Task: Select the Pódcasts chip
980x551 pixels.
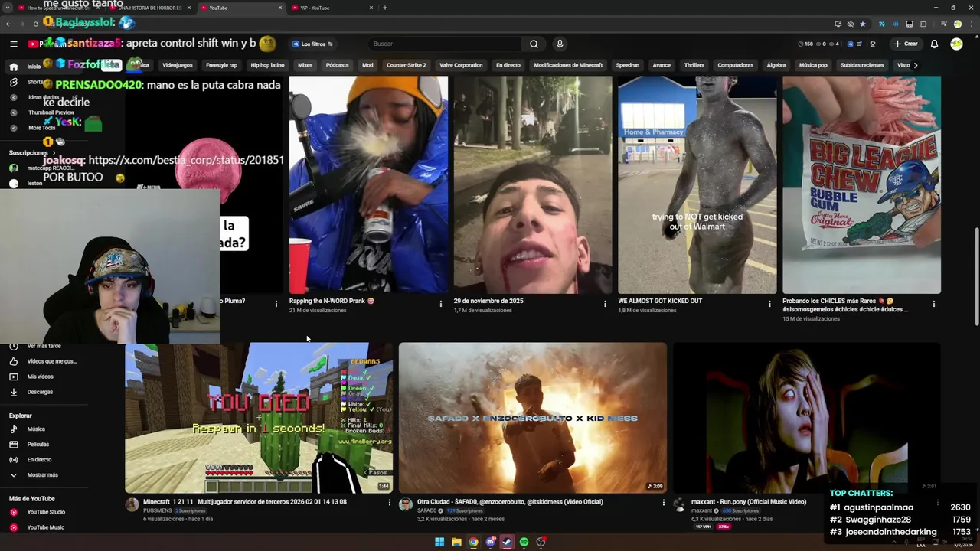Action: 337,65
